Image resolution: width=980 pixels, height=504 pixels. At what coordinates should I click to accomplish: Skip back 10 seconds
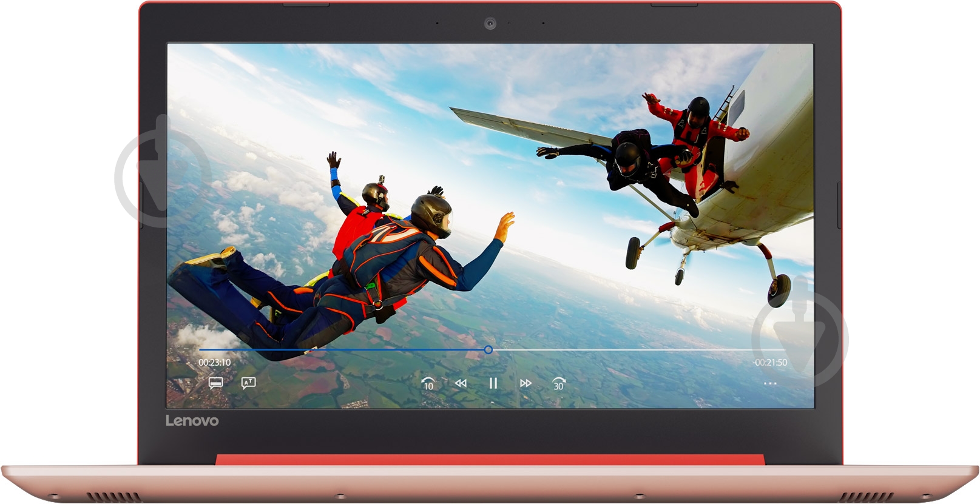click(428, 383)
